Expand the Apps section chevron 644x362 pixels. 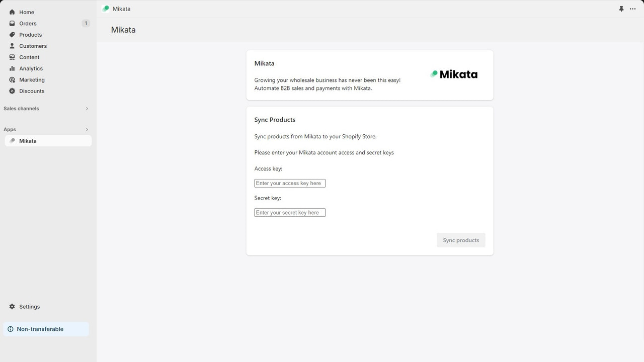pyautogui.click(x=87, y=130)
